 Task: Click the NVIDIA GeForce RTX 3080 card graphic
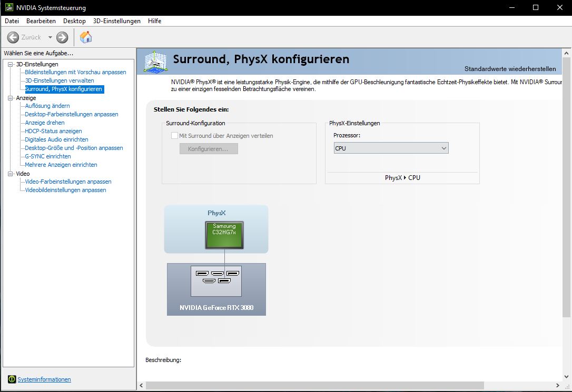pos(216,289)
